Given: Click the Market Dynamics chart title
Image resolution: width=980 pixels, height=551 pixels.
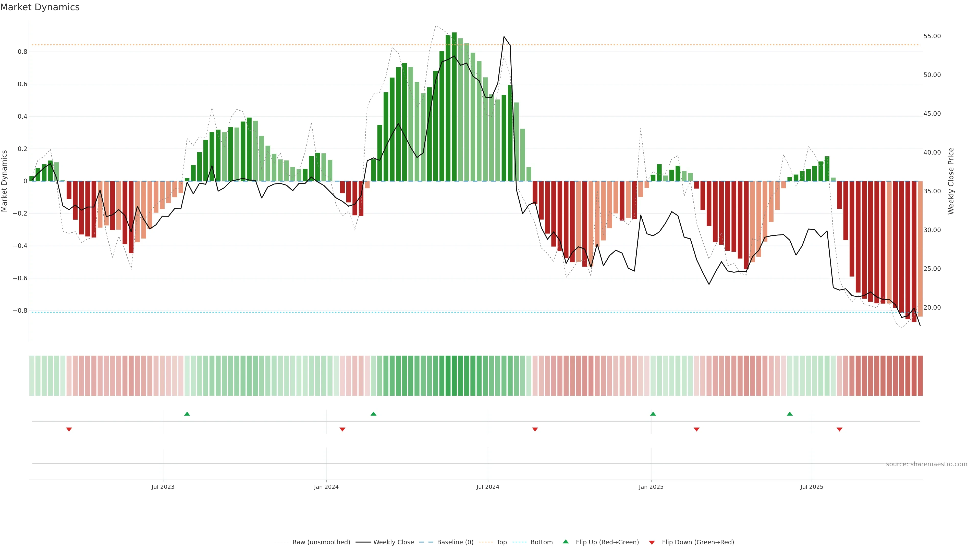Looking at the screenshot, I should pos(40,7).
